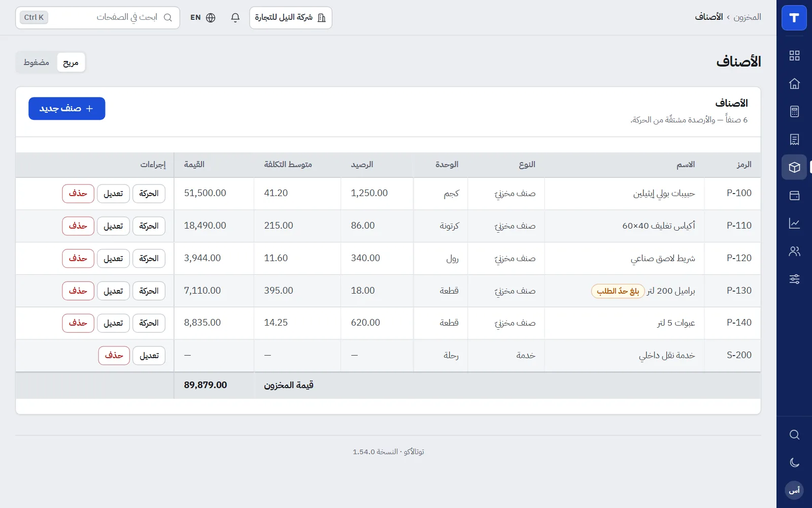Toggle dark mode moon icon
Screen dimensions: 812x508
pyautogui.click(x=794, y=462)
